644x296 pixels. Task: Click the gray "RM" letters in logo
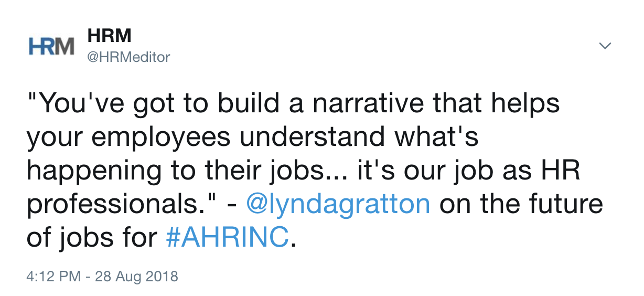(x=59, y=46)
